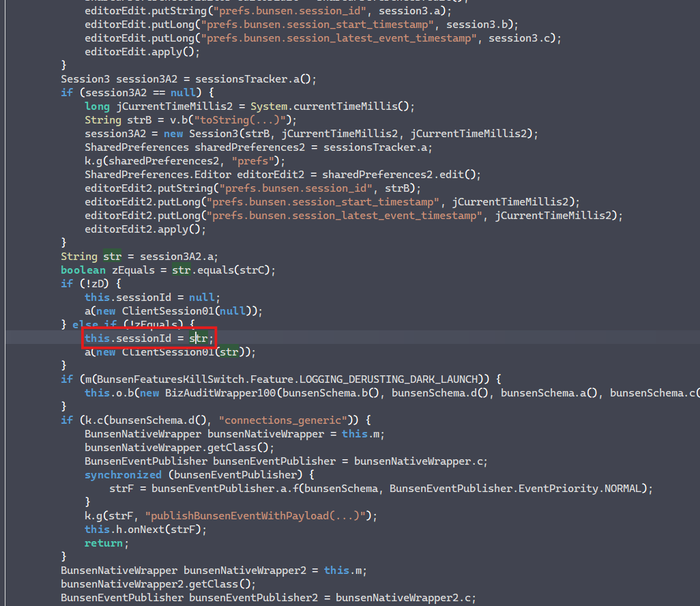This screenshot has width=700, height=606.
Task: Click editorEdit2.putLong session_start_timestamp line
Action: (332, 202)
